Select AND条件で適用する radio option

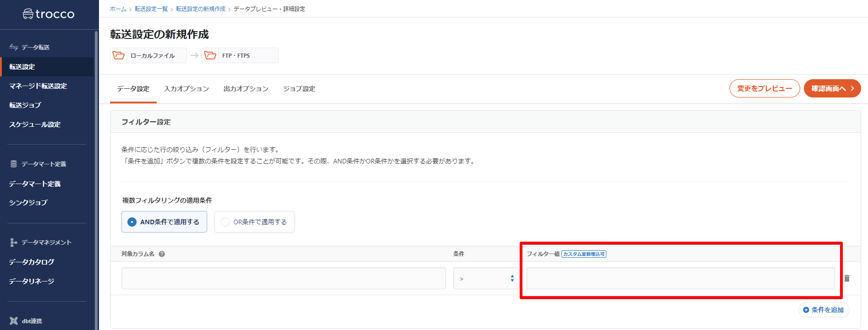pyautogui.click(x=164, y=222)
